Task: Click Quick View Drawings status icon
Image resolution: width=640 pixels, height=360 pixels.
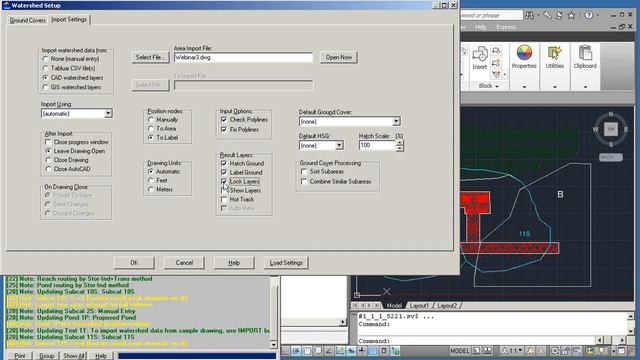Action: [487, 351]
